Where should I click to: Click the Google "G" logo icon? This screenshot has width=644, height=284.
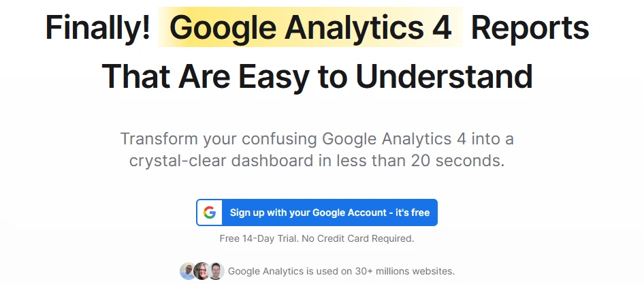tap(210, 212)
